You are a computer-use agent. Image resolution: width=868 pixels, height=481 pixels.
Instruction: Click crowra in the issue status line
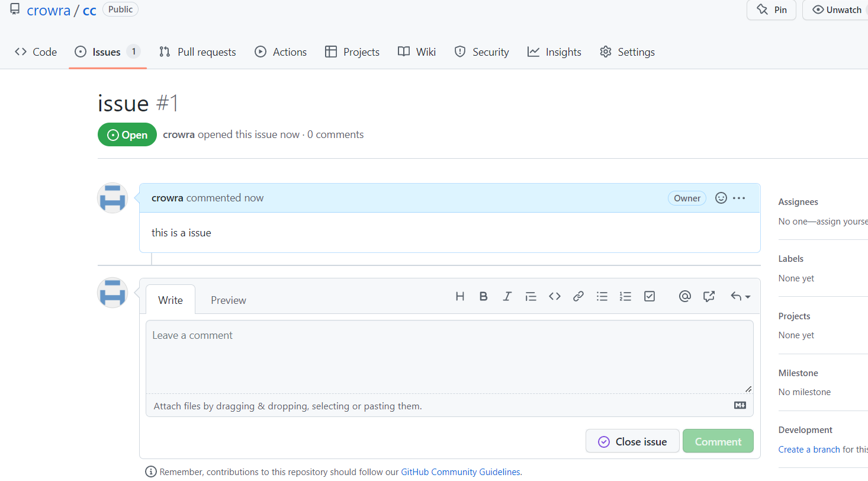point(179,134)
